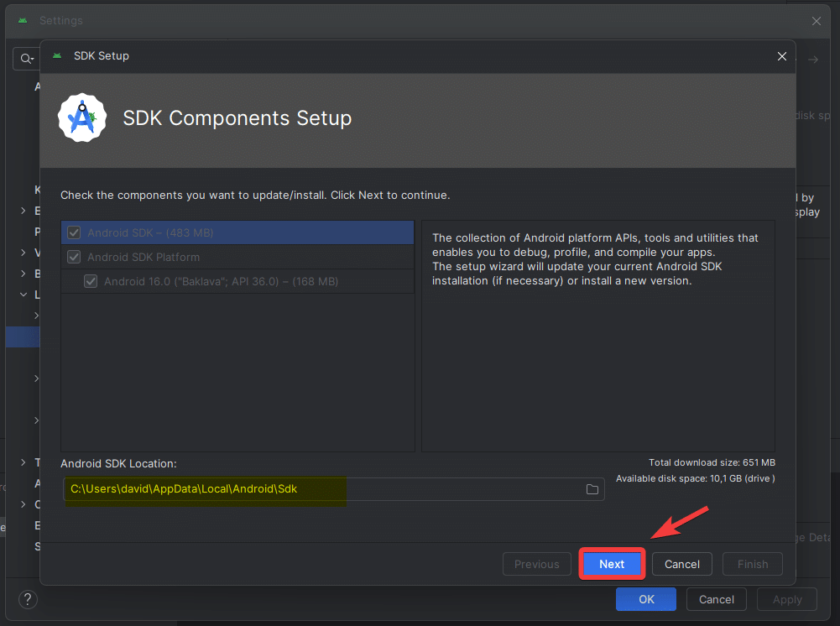Click the Android Studio logo in SDK Components header
The height and width of the screenshot is (626, 840).
coord(81,117)
